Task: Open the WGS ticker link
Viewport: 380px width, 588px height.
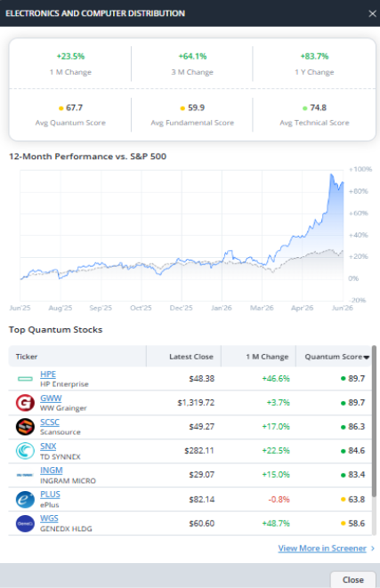Action: [49, 519]
